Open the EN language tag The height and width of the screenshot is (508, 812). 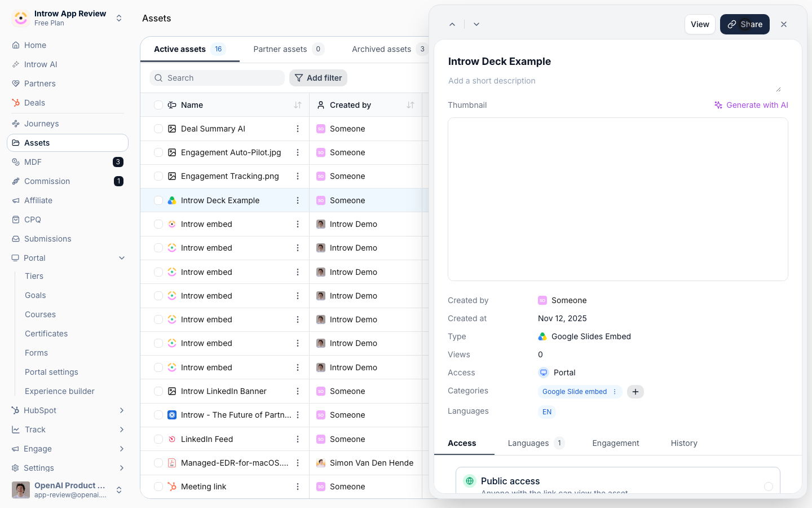coord(547,412)
